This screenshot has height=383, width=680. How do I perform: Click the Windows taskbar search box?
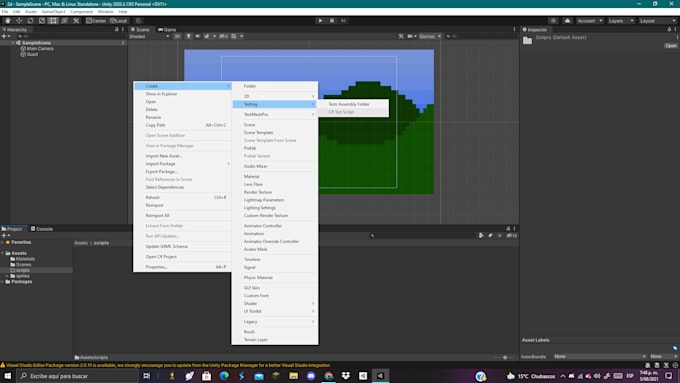[77, 376]
